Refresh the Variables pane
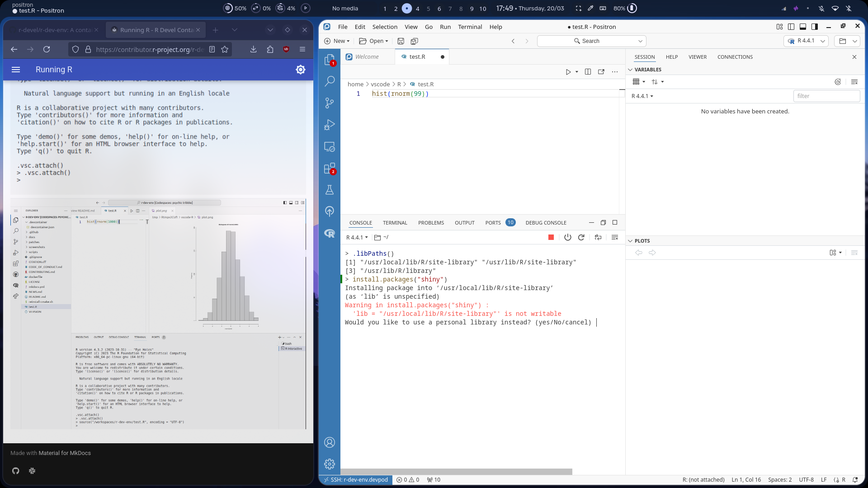 tap(838, 82)
